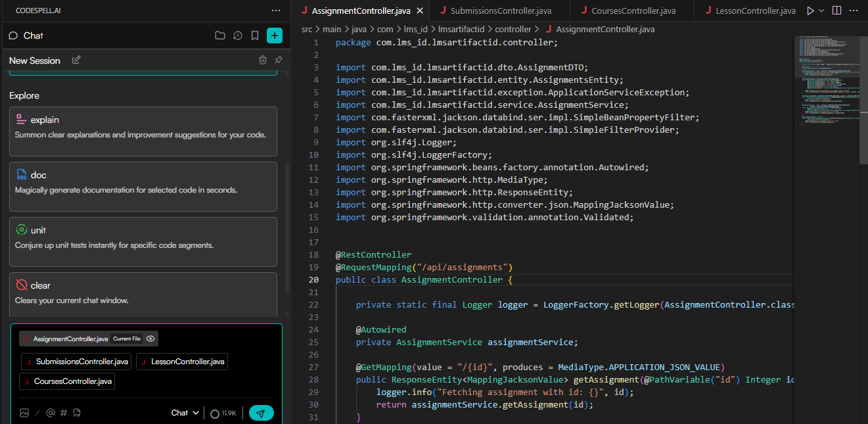868x424 pixels.
Task: Click the LessonController.java context chip
Action: pyautogui.click(x=182, y=362)
